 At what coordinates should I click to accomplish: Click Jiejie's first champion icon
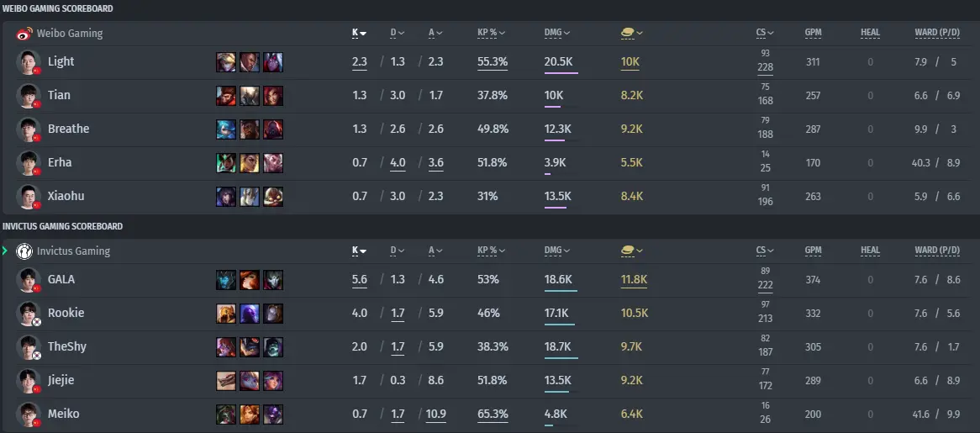(x=226, y=381)
